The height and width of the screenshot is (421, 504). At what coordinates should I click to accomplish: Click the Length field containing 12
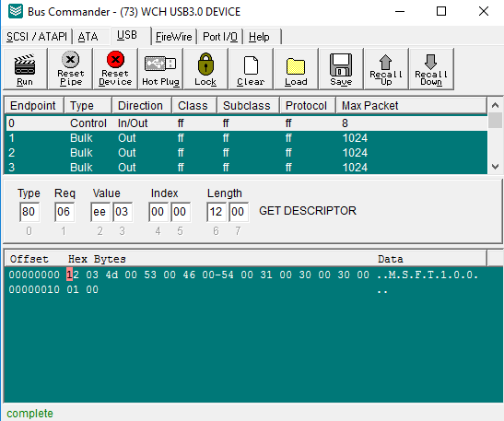217,212
